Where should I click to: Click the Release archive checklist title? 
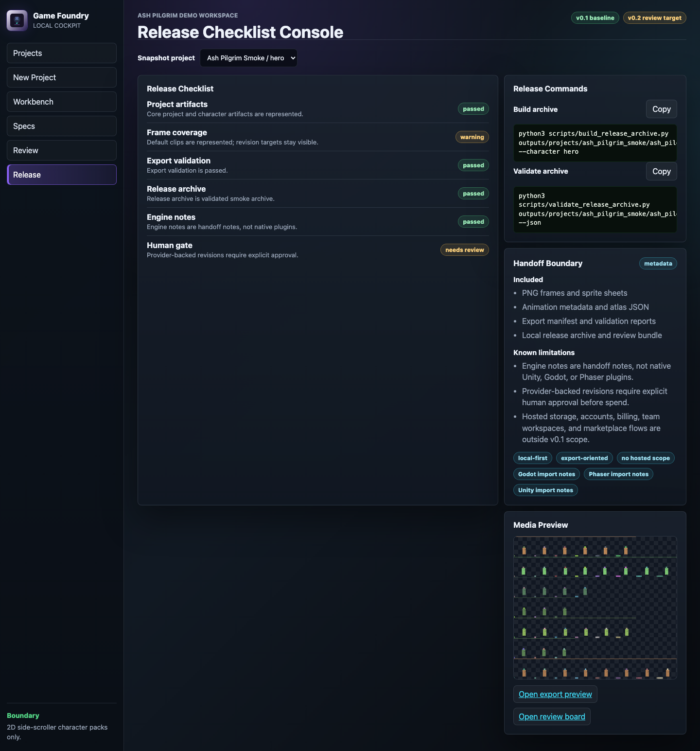pos(176,189)
